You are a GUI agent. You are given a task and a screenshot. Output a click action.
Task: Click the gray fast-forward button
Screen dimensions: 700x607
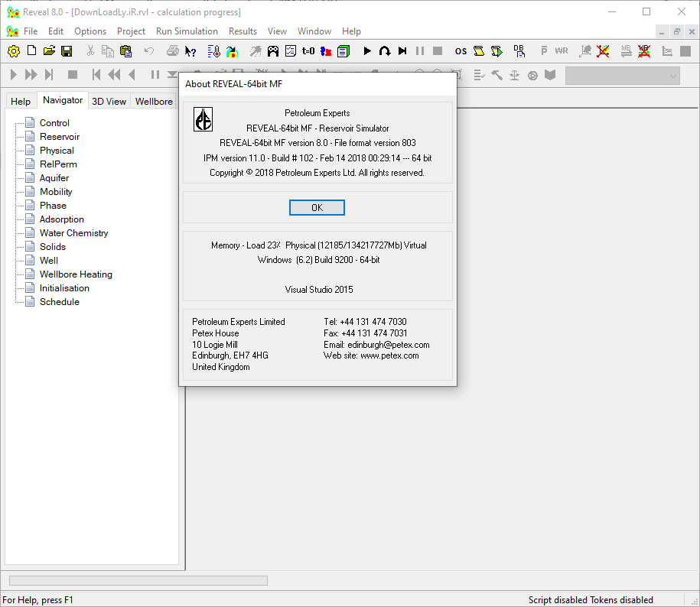coord(31,74)
